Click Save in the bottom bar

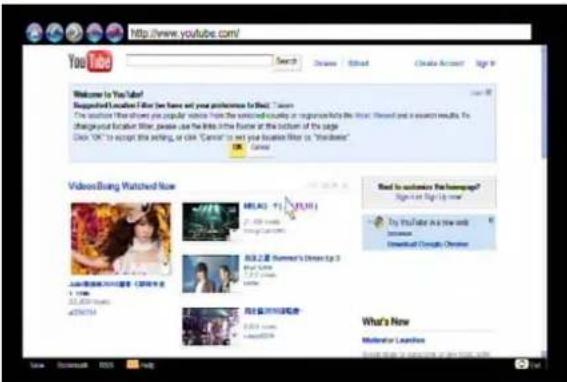point(37,365)
